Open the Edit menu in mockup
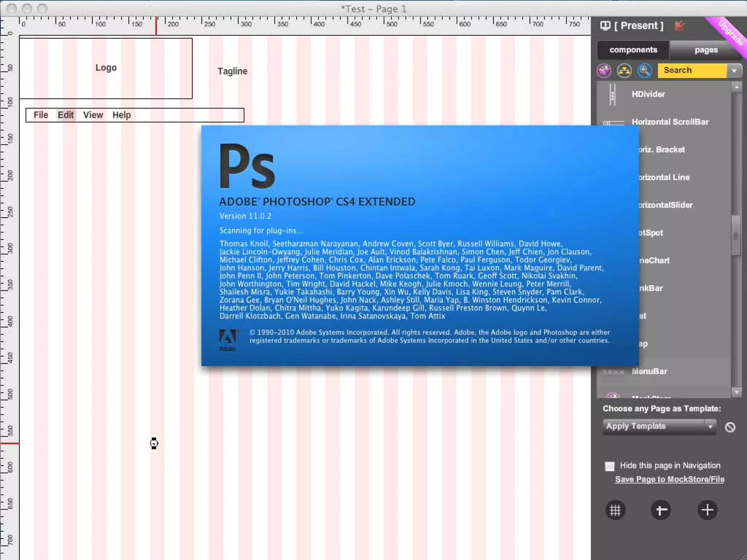This screenshot has width=747, height=560. pos(66,115)
